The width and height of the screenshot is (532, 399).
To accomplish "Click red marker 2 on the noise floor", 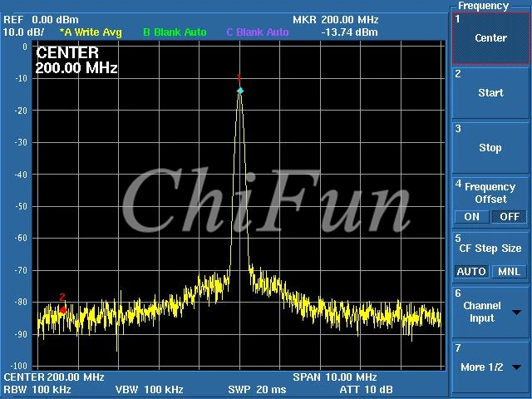I will point(63,310).
